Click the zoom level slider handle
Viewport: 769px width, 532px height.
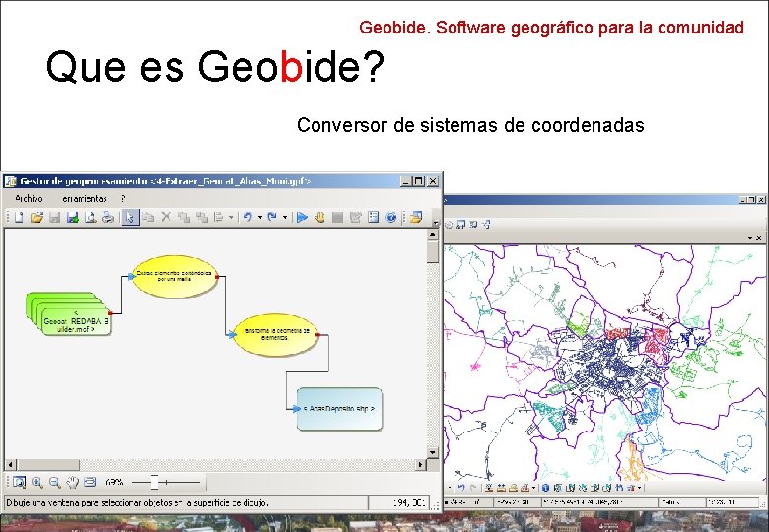tap(154, 482)
